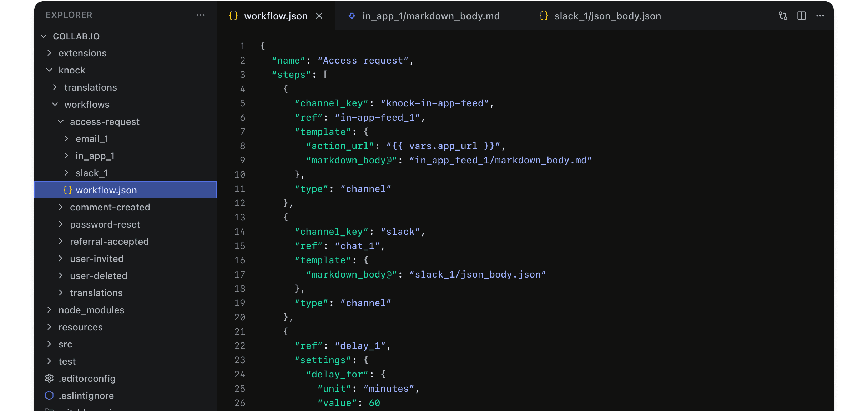Select the user-invited folder
The width and height of the screenshot is (868, 411).
pyautogui.click(x=96, y=258)
